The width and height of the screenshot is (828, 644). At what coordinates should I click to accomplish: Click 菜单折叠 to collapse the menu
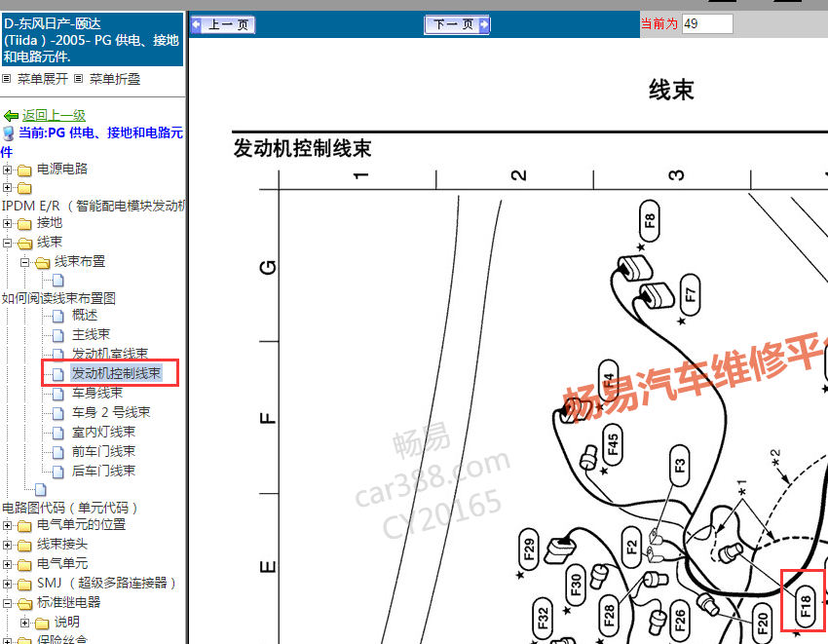click(x=115, y=79)
